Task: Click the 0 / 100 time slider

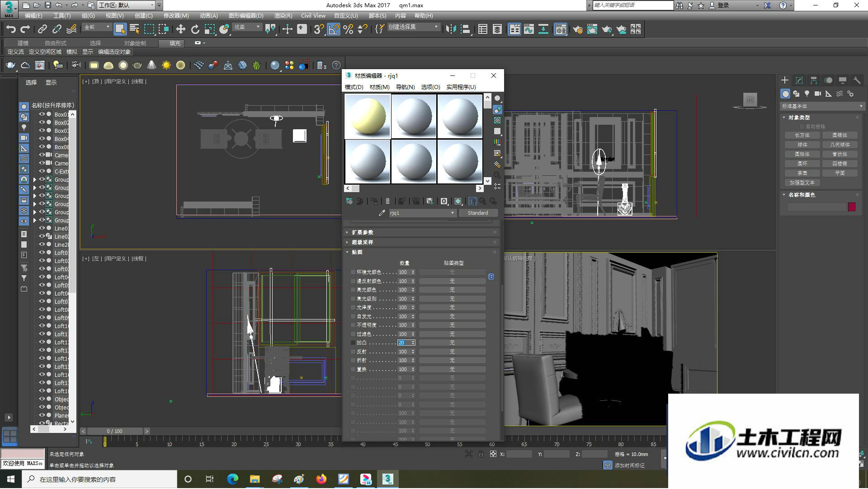Action: tap(114, 432)
